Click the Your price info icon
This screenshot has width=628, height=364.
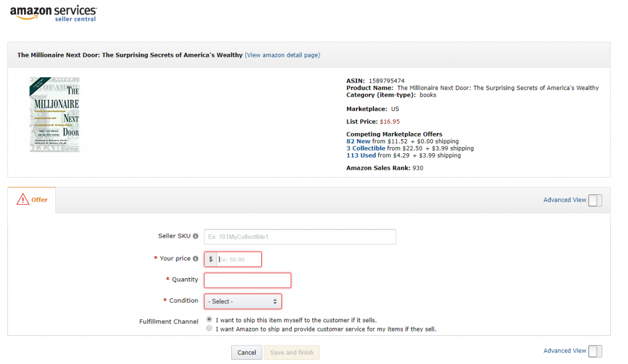pos(196,259)
